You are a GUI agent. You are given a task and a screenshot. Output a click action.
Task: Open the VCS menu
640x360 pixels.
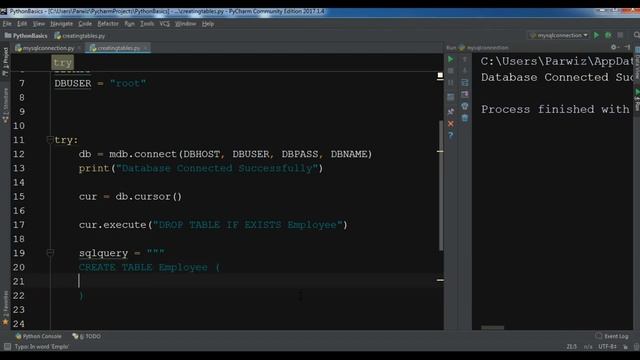tap(164, 24)
